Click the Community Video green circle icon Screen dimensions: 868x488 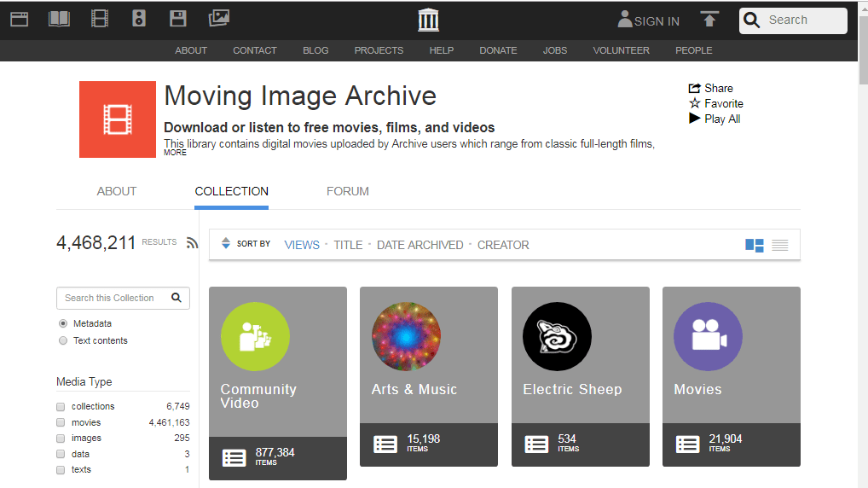255,336
